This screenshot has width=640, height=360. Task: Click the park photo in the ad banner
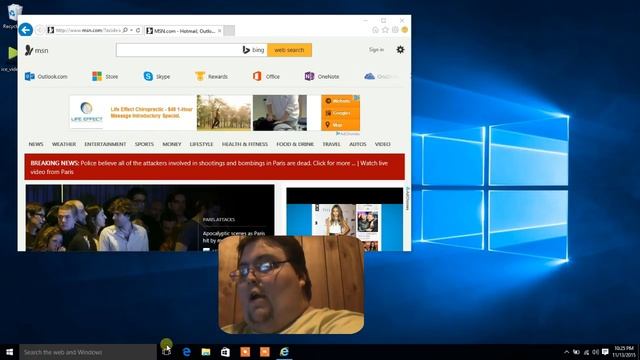coord(224,113)
